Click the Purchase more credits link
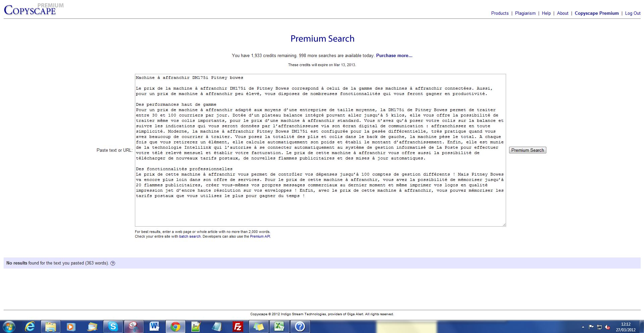The width and height of the screenshot is (644, 333). (394, 56)
